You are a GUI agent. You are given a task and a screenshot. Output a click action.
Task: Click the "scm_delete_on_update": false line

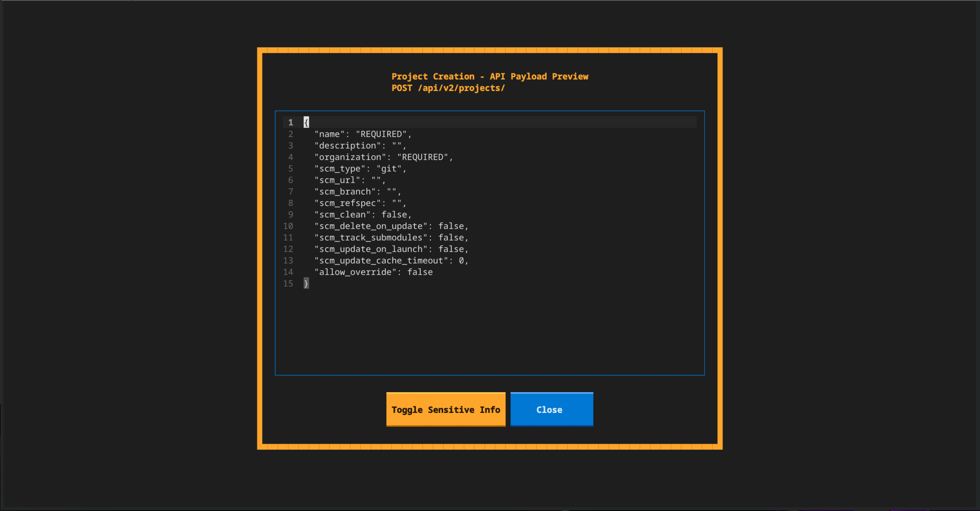(x=391, y=226)
